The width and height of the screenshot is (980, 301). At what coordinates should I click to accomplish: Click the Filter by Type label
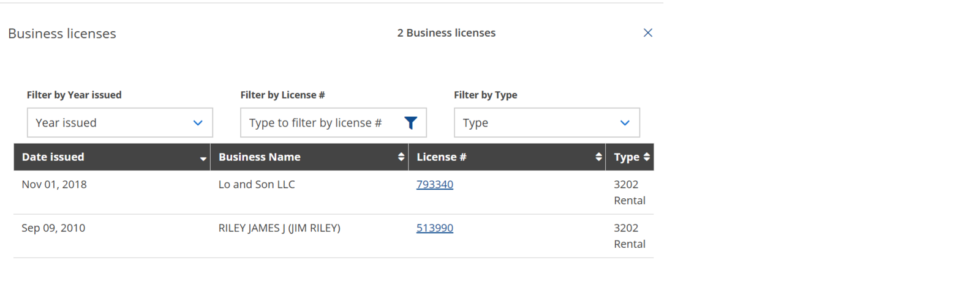pyautogui.click(x=486, y=95)
